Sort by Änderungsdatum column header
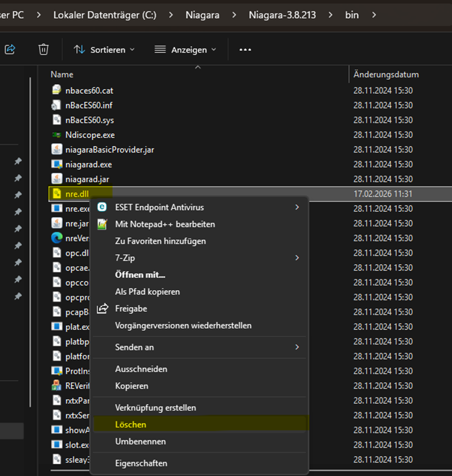The height and width of the screenshot is (476, 452). tap(386, 74)
